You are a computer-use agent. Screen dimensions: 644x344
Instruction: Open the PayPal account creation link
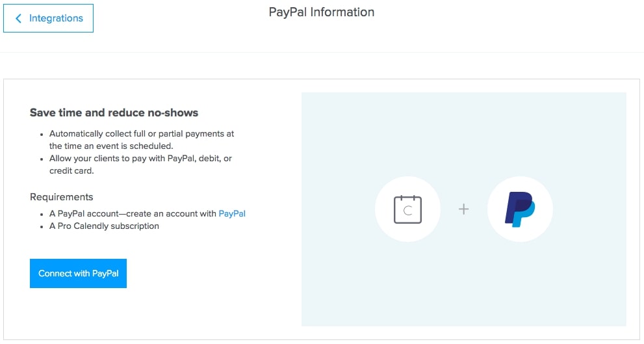232,214
